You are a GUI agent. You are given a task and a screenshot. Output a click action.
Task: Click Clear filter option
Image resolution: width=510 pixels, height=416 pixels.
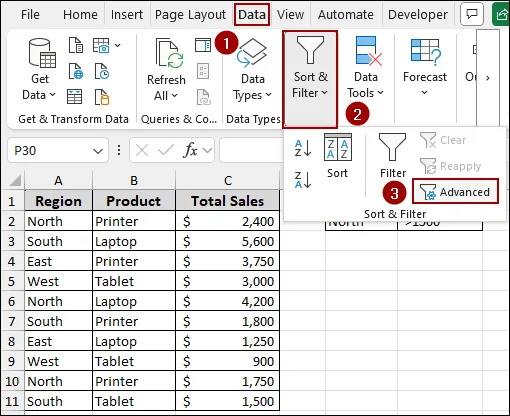tap(443, 140)
